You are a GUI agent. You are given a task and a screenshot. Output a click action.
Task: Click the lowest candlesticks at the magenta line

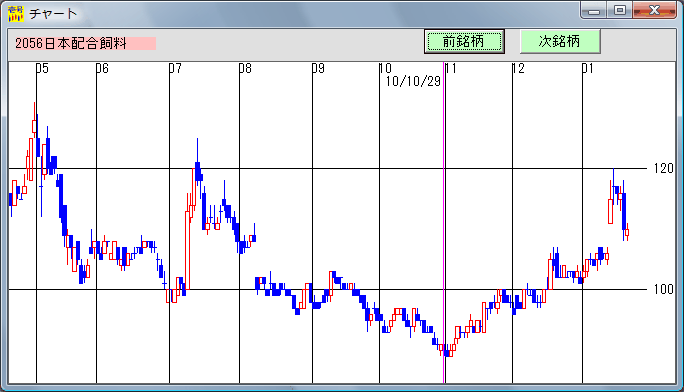click(x=447, y=351)
